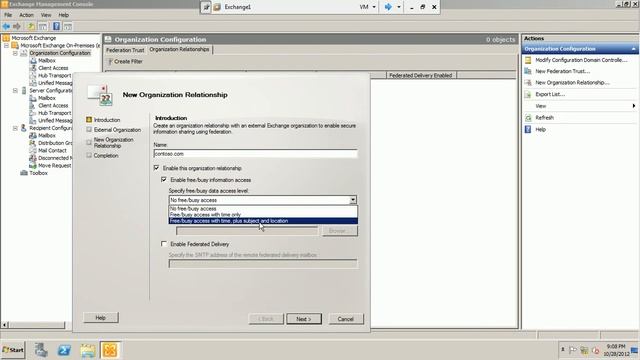This screenshot has height=360, width=640.
Task: Collapse Recipient Configuration tree node
Action: click(x=15, y=128)
